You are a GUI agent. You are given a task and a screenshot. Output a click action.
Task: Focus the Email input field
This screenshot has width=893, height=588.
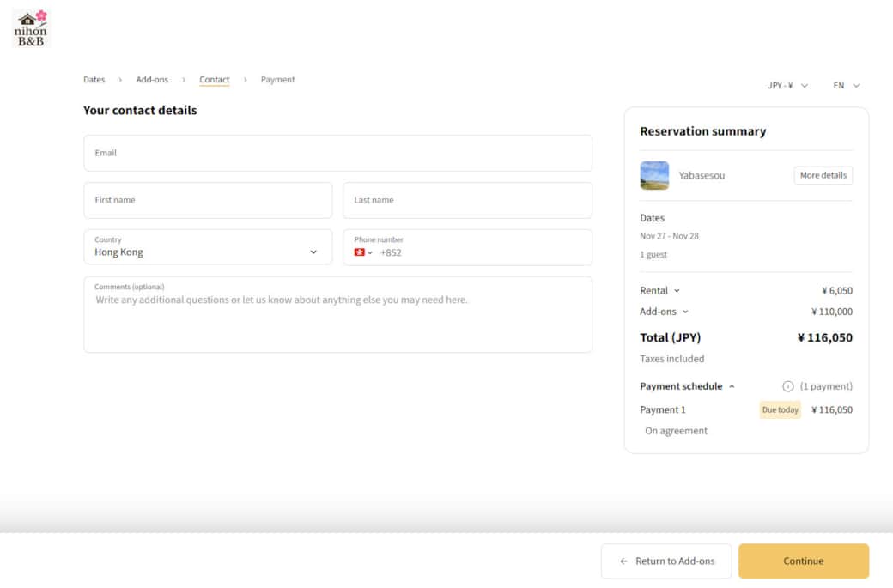point(337,154)
